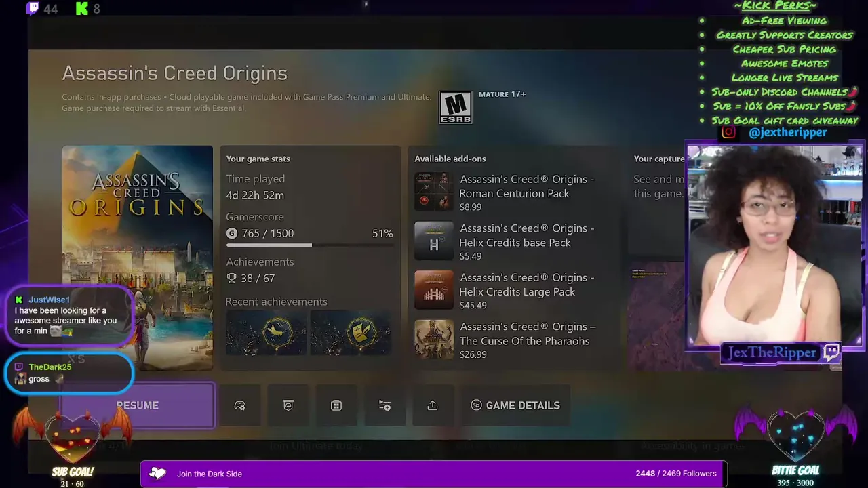Image resolution: width=868 pixels, height=488 pixels.
Task: Click the 'Recent achievements' label
Action: 277,302
